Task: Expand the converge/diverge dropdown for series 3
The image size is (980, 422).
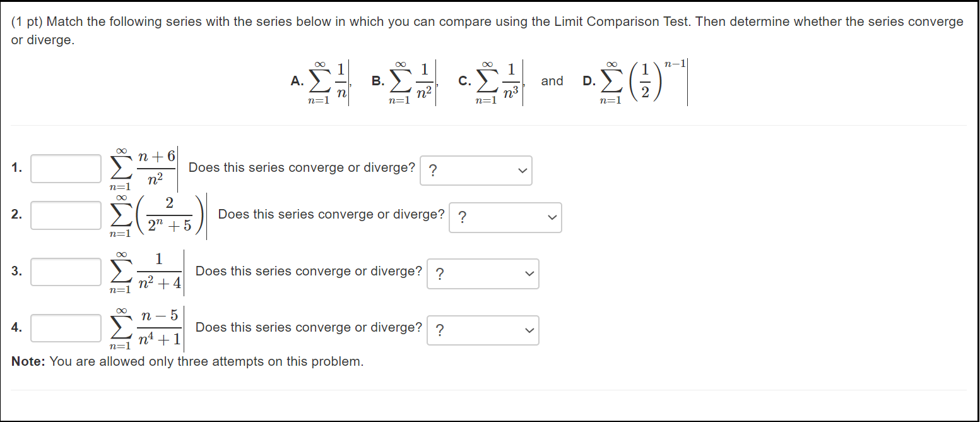Action: 483,274
